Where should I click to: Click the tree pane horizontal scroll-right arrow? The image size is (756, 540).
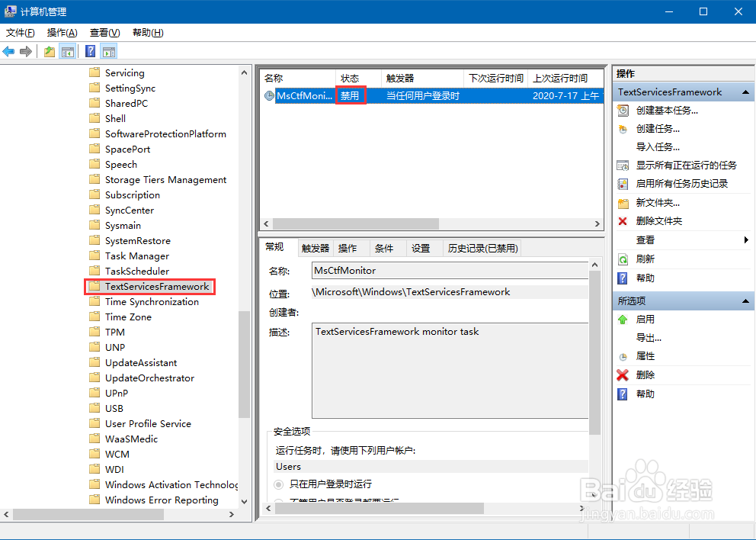click(x=232, y=514)
